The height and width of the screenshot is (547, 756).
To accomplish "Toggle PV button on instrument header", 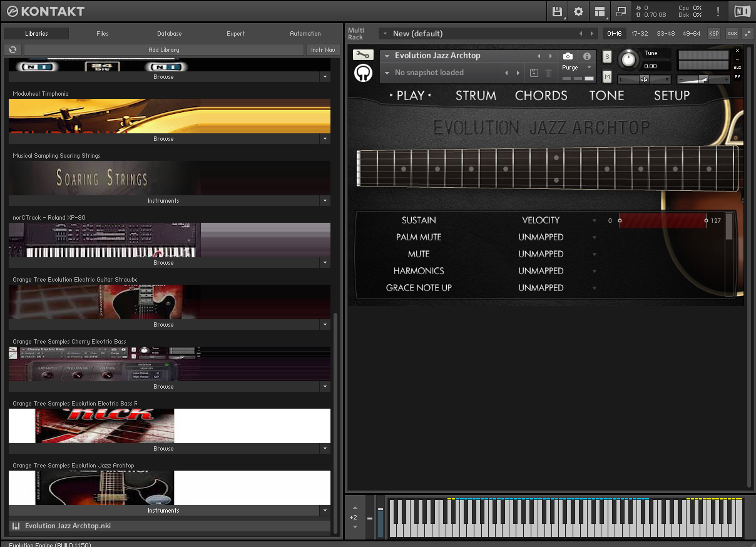I will [x=737, y=76].
